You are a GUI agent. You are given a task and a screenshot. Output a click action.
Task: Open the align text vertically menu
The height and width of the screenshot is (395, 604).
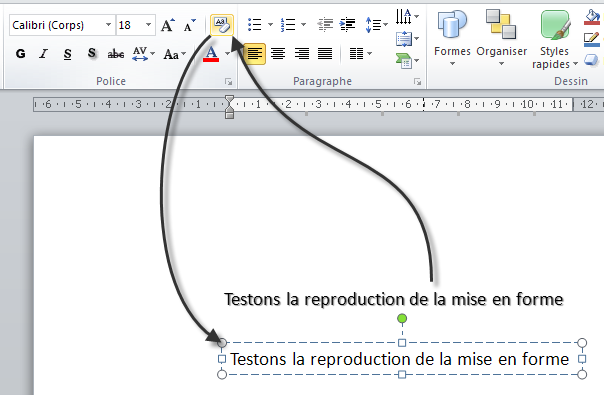(407, 39)
